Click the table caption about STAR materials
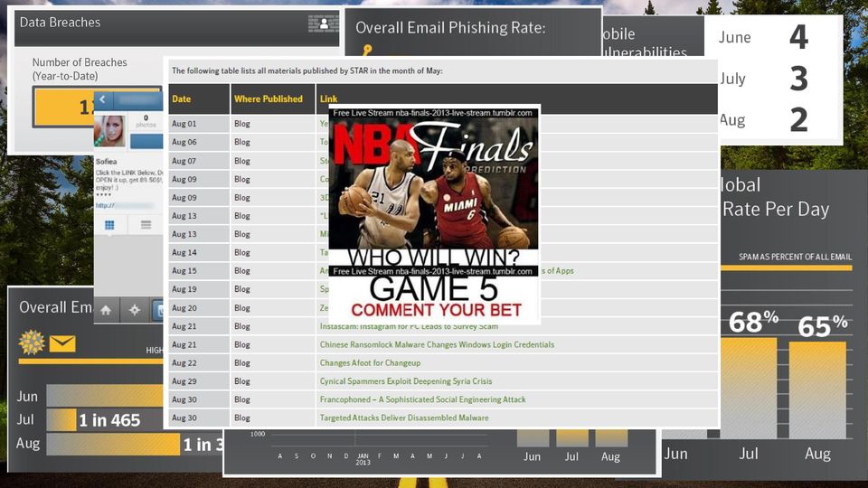Screen dimensions: 868x488 tap(307, 70)
